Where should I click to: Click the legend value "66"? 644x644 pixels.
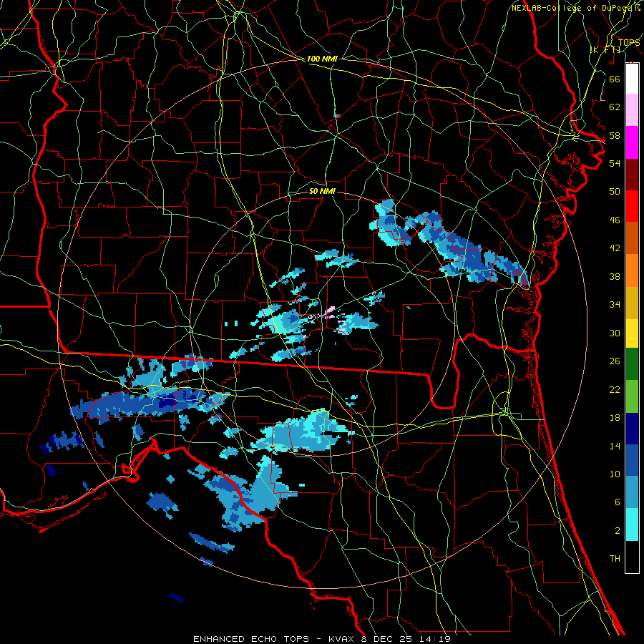(x=615, y=79)
